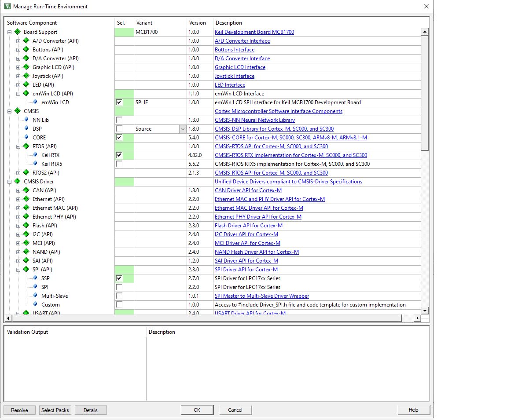The width and height of the screenshot is (507, 420).
Task: Click the SPI (API) green diamond icon
Action: point(26,269)
